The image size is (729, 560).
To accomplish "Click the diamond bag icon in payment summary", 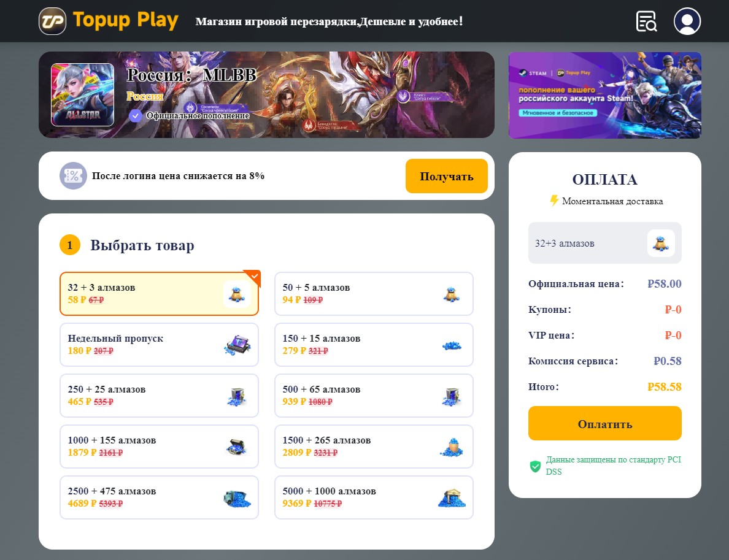I will [x=661, y=243].
